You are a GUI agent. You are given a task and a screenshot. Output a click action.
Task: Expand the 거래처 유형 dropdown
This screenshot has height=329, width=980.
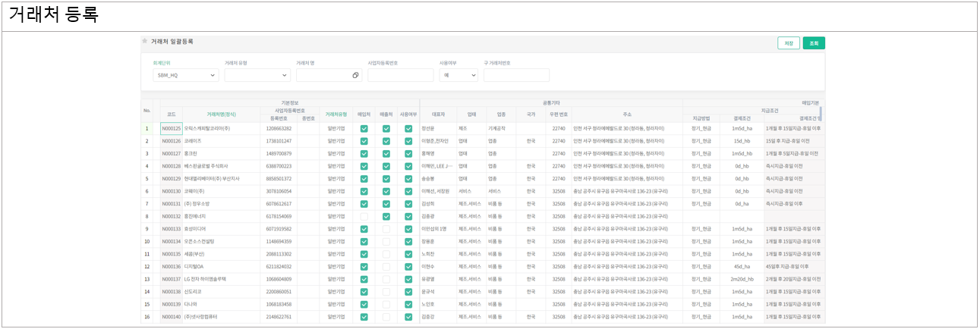pyautogui.click(x=257, y=76)
